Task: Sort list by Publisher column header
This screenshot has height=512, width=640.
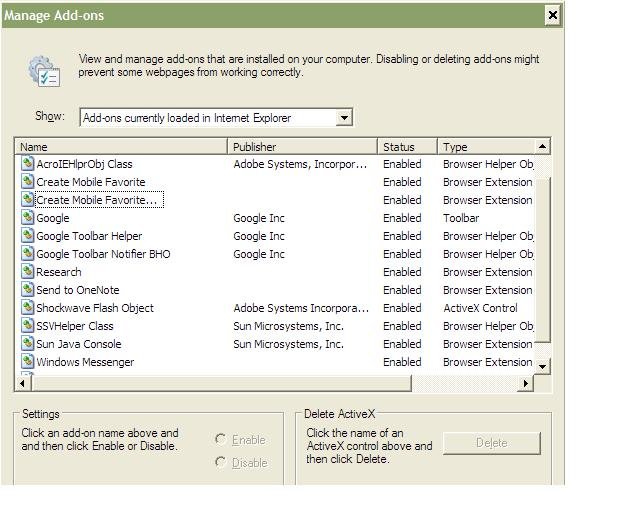Action: (x=302, y=146)
